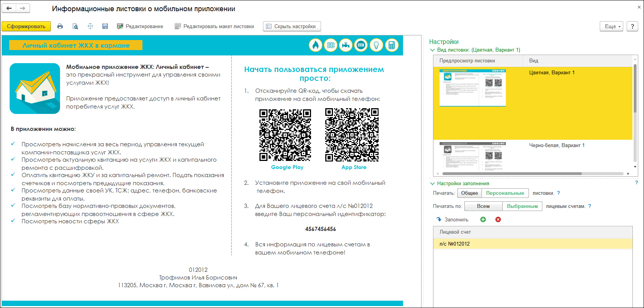Click the Цветная, Вариант 1 text cell

552,72
